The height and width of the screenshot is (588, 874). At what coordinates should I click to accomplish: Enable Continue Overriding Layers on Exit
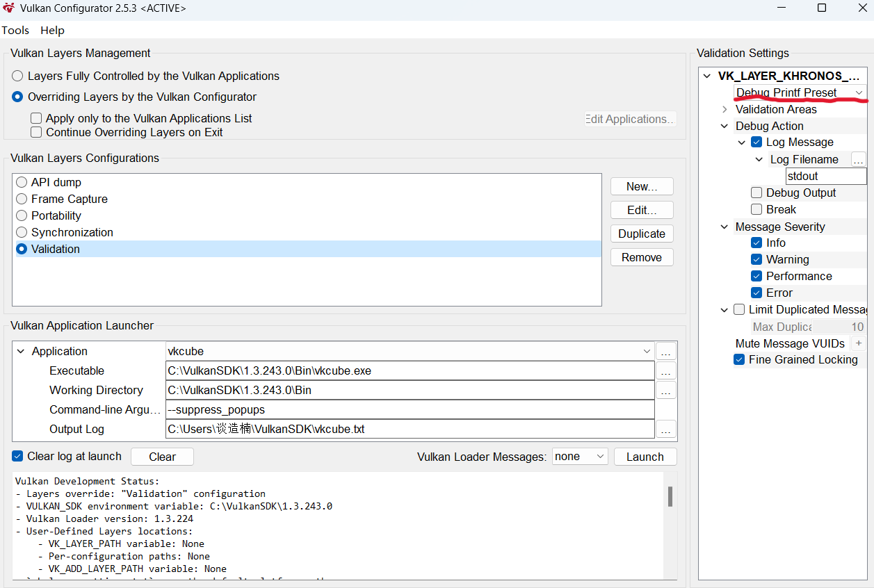point(36,132)
